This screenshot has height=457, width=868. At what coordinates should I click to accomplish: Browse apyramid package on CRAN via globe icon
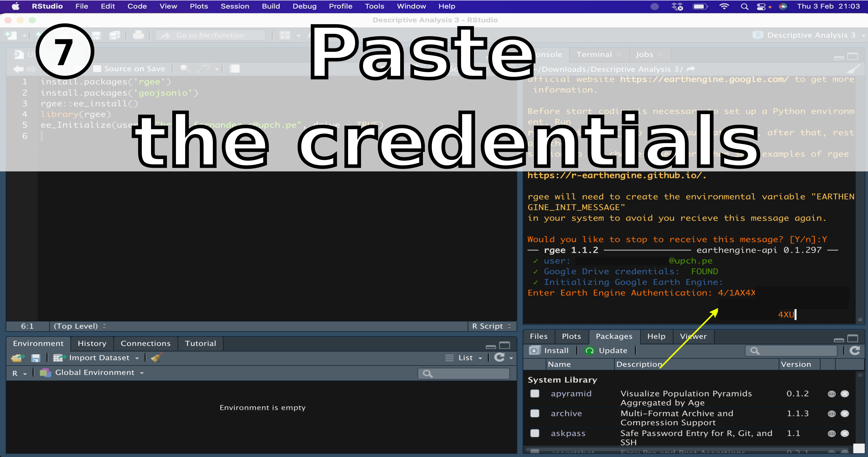[832, 394]
